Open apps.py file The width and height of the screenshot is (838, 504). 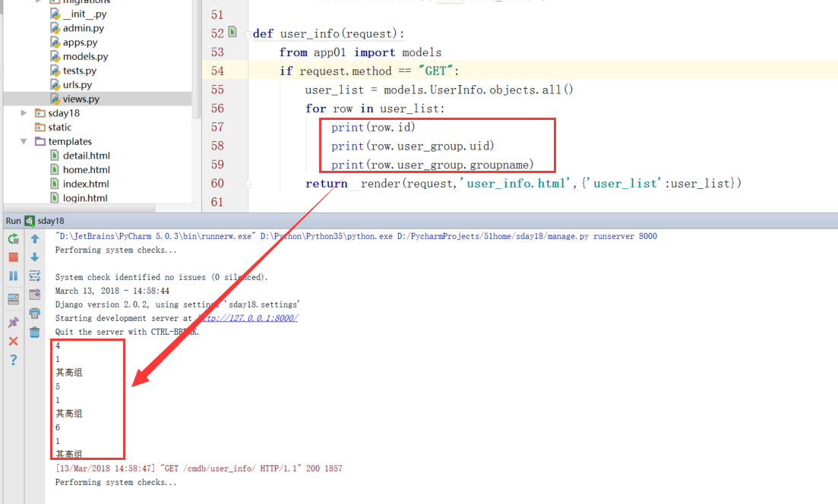click(81, 43)
